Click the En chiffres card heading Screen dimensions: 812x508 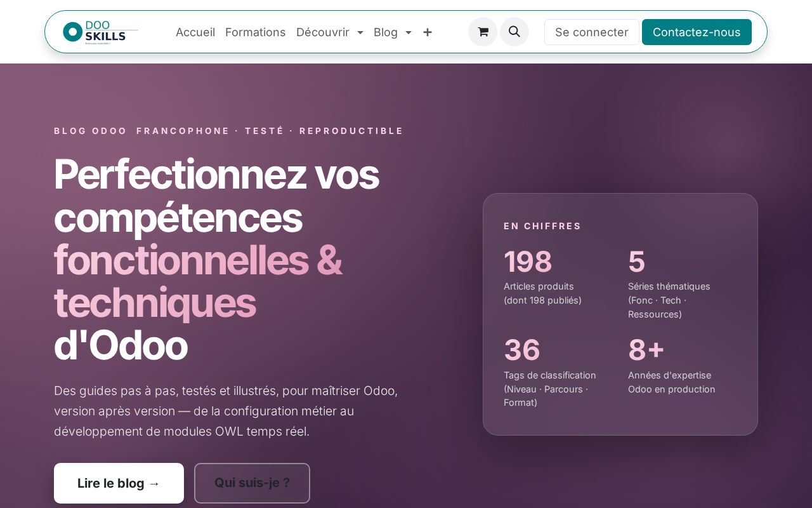point(542,226)
